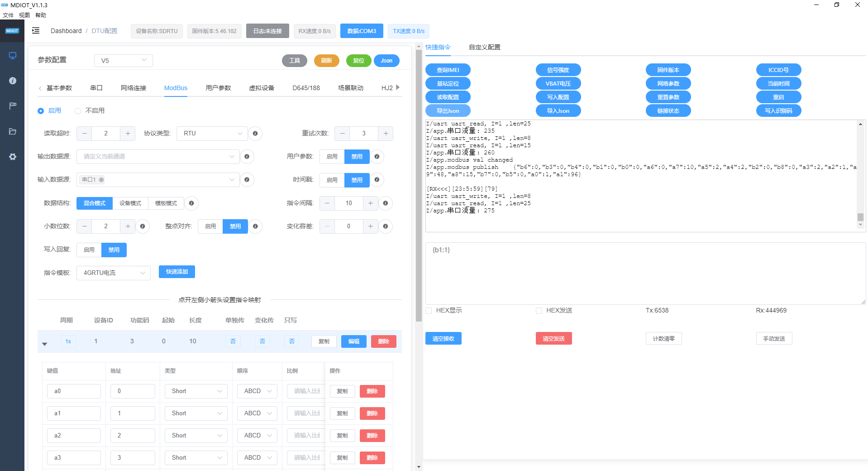Open the ABCD order dropdown for a1
The width and height of the screenshot is (868, 471).
click(257, 413)
